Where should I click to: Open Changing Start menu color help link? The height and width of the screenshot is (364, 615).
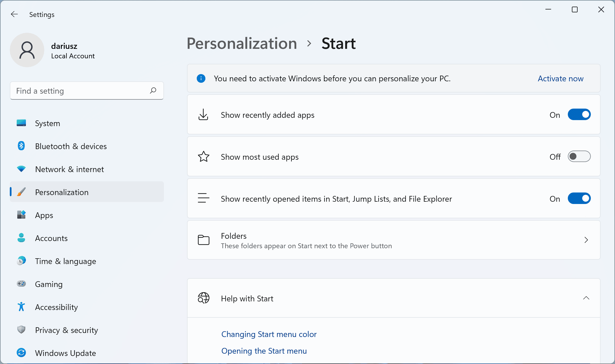point(269,334)
